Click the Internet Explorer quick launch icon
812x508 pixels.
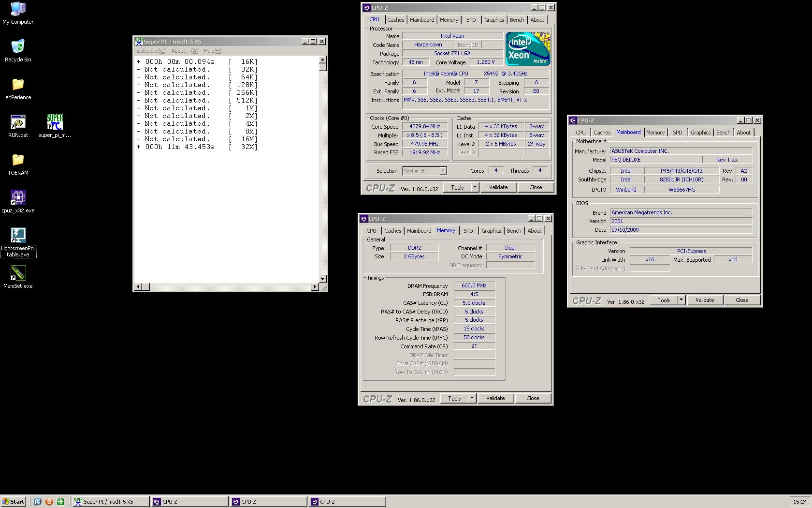pos(38,502)
